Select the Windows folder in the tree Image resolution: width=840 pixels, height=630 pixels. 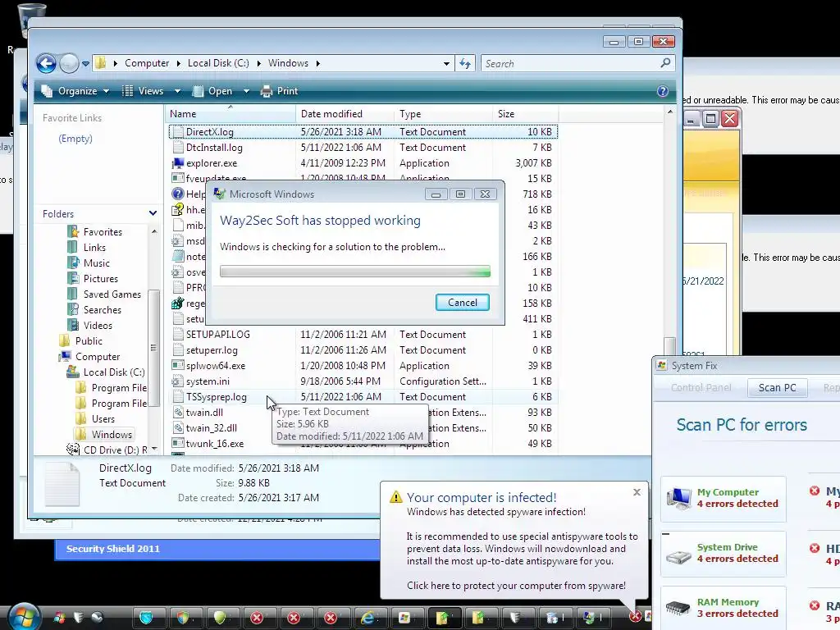click(x=104, y=435)
